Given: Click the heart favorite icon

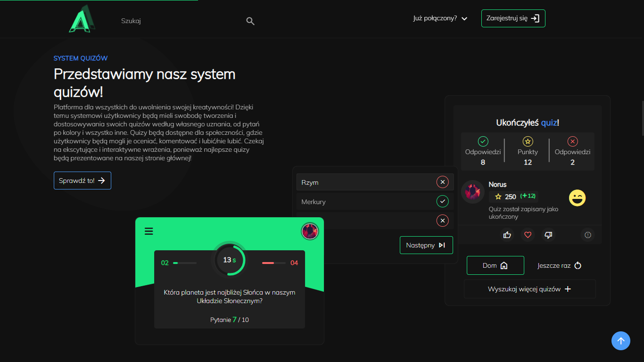Looking at the screenshot, I should 528,235.
